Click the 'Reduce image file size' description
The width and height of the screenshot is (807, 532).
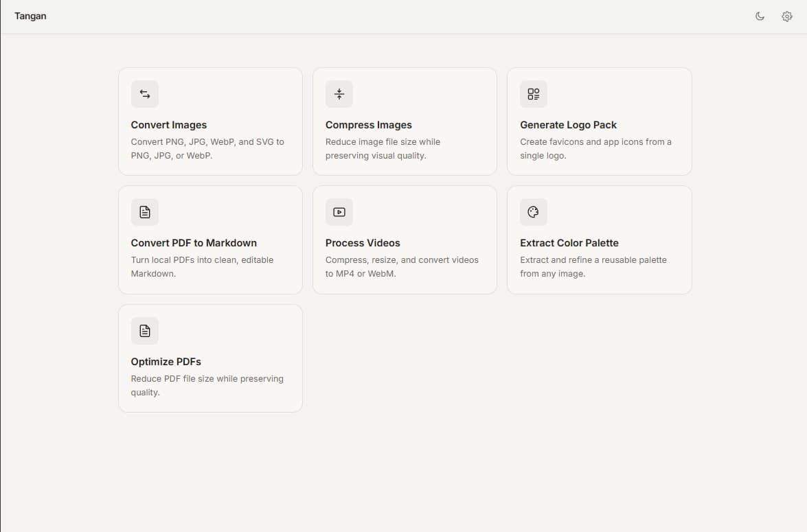coord(383,149)
